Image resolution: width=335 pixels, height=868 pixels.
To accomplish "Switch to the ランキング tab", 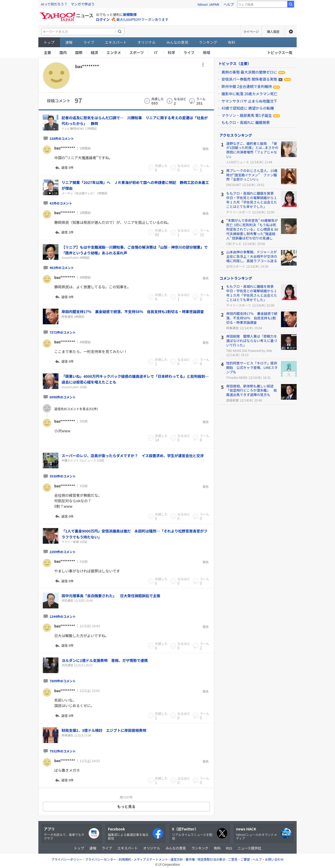I will coord(208,43).
